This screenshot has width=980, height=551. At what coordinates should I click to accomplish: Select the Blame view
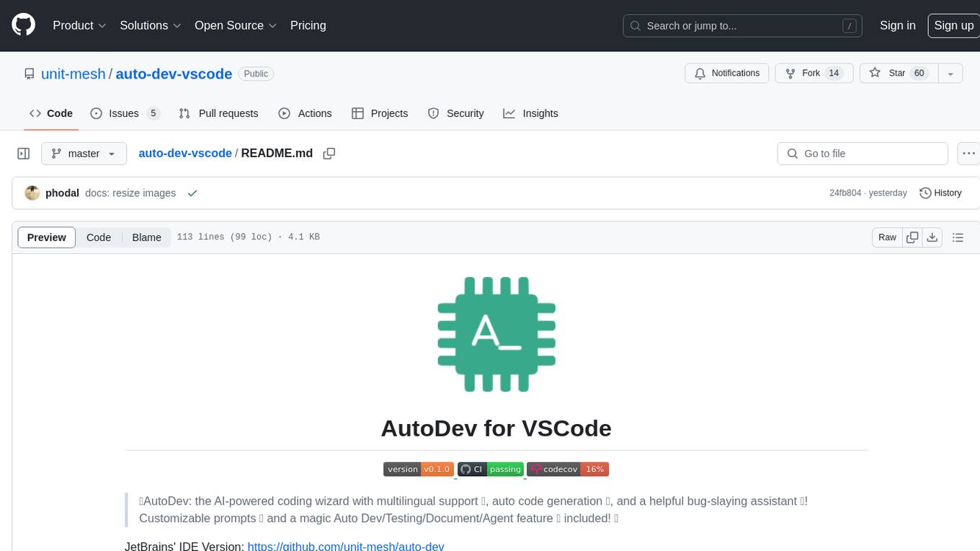(x=147, y=237)
